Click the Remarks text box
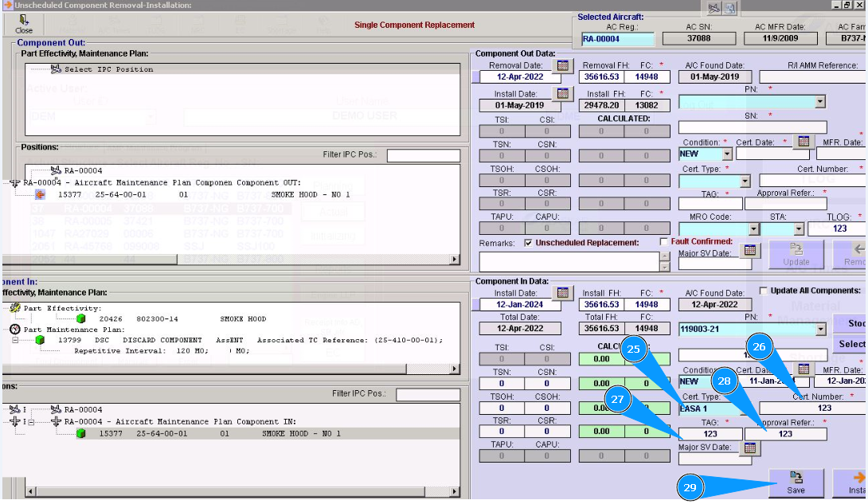 point(569,261)
